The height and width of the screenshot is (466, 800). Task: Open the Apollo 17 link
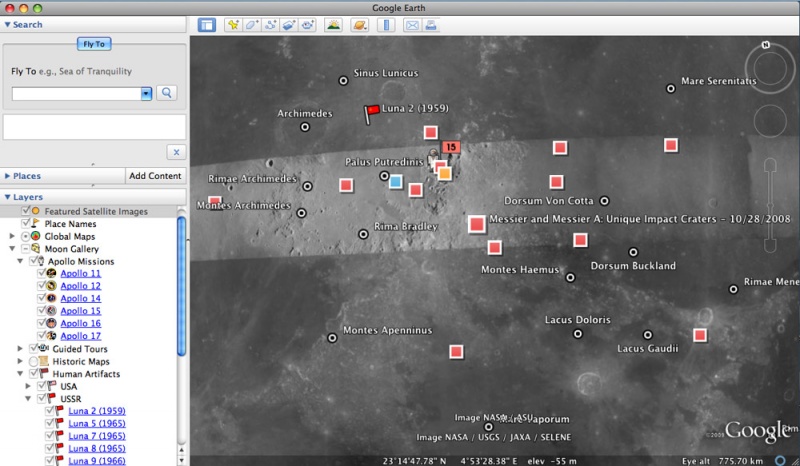[81, 336]
